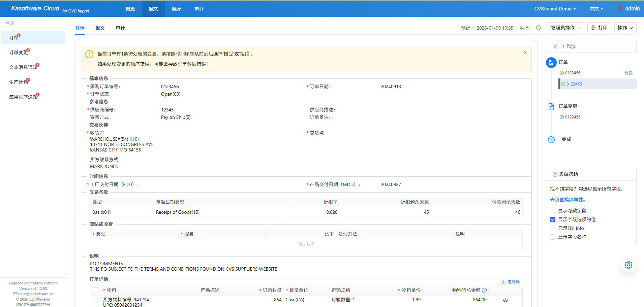Click the floating settings gear icon

click(x=628, y=265)
